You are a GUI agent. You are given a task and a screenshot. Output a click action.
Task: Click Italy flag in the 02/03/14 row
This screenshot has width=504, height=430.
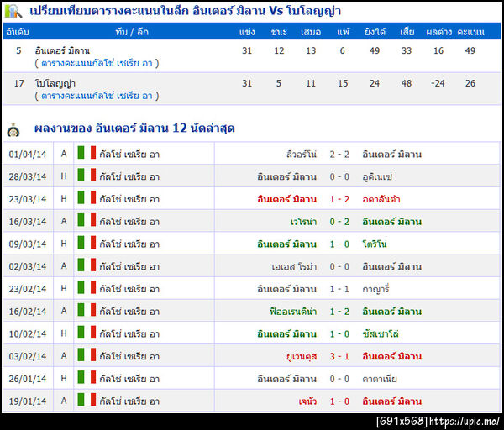pyautogui.click(x=87, y=265)
